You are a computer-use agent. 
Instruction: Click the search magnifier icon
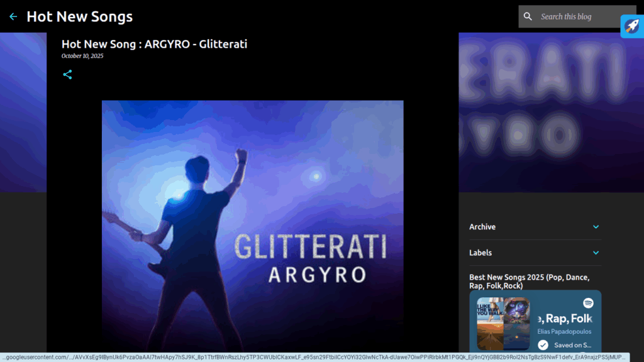(x=528, y=17)
